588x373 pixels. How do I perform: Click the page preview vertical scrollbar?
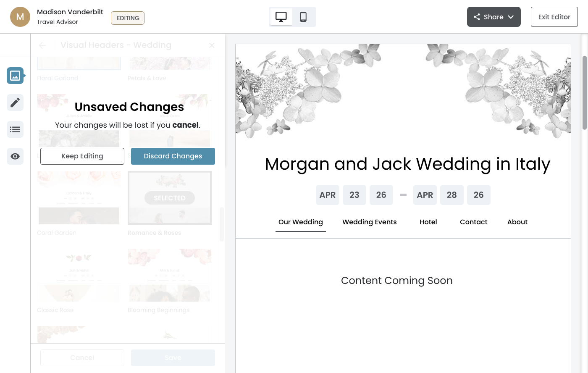[584, 92]
